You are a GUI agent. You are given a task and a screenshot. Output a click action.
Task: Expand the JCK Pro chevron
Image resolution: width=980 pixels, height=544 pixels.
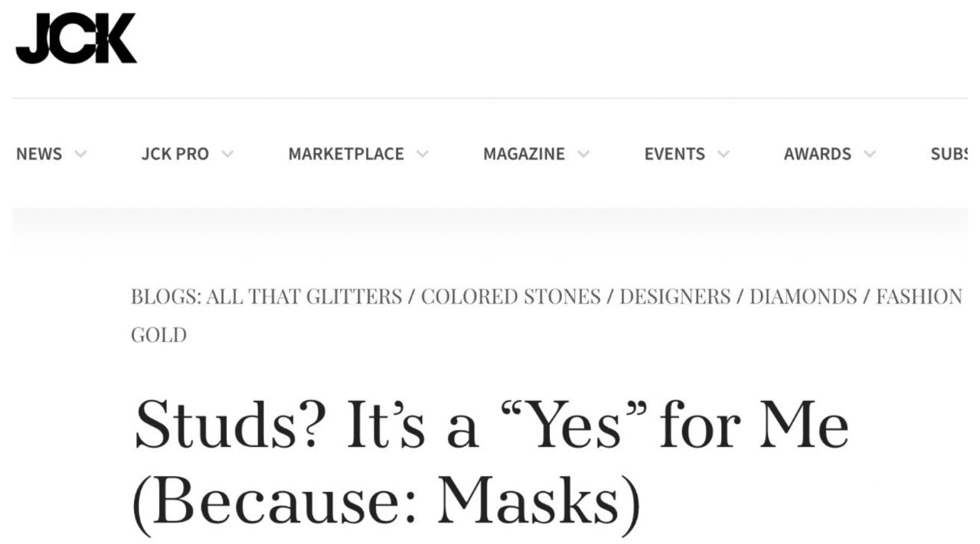click(227, 154)
